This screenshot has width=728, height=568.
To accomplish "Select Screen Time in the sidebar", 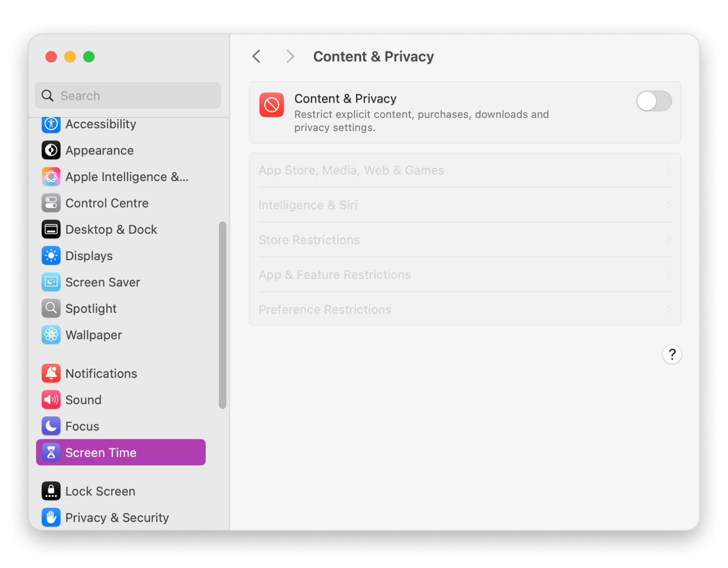I will [121, 452].
